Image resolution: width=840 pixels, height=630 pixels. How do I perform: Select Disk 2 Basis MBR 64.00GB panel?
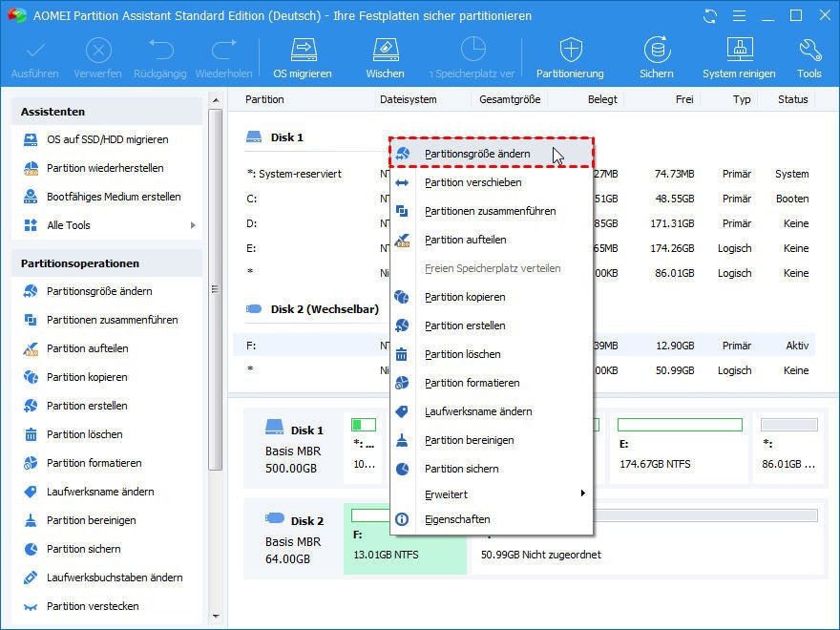[x=294, y=539]
